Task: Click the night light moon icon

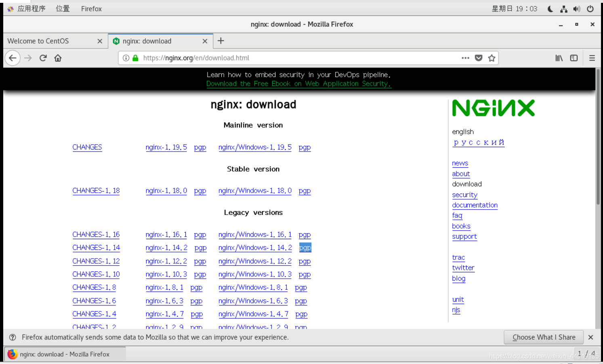Action: pos(550,9)
